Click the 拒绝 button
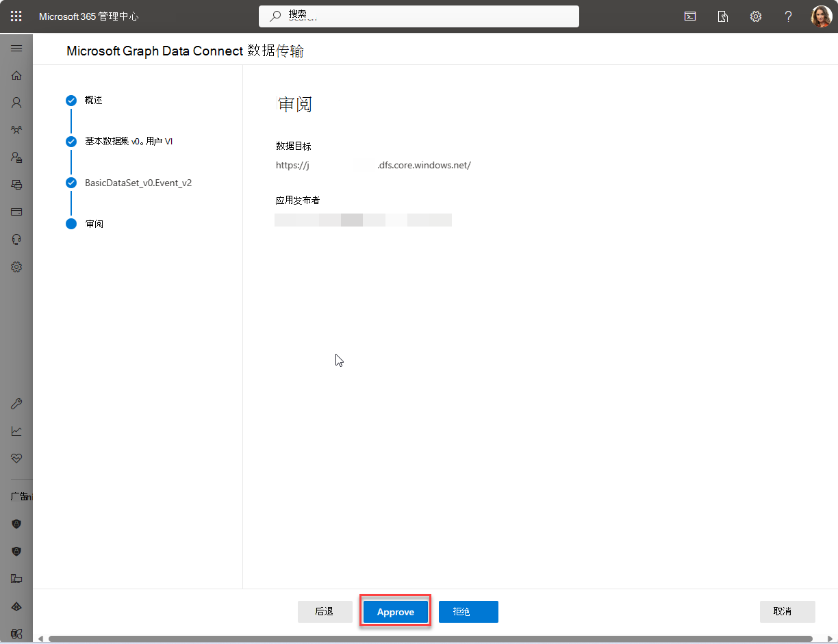Image resolution: width=838 pixels, height=644 pixels. (468, 612)
